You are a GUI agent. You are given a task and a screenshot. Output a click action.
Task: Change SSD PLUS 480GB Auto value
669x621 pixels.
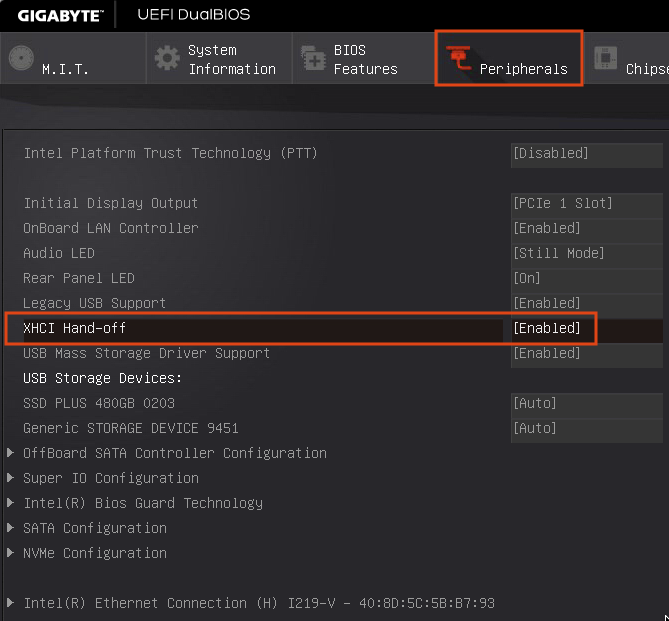[587, 403]
